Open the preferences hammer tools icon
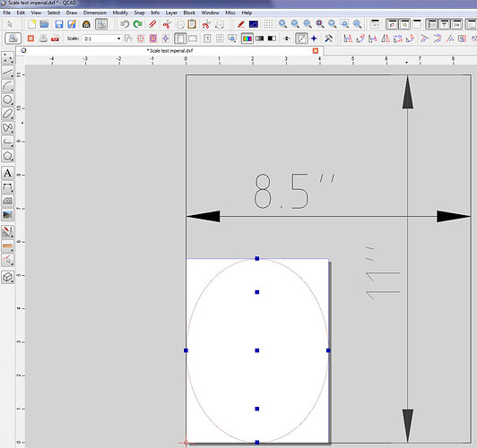The width and height of the screenshot is (477, 448). tap(328, 39)
